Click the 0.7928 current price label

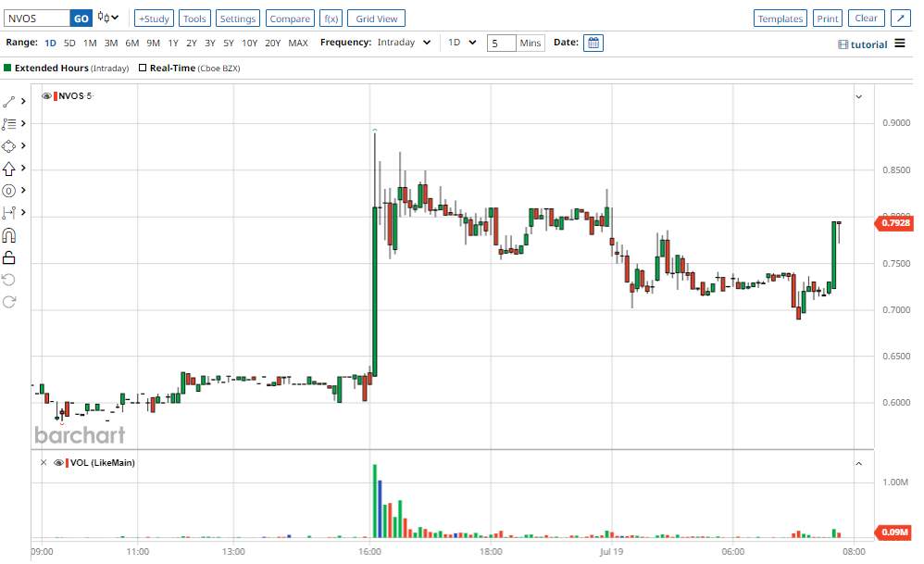894,223
